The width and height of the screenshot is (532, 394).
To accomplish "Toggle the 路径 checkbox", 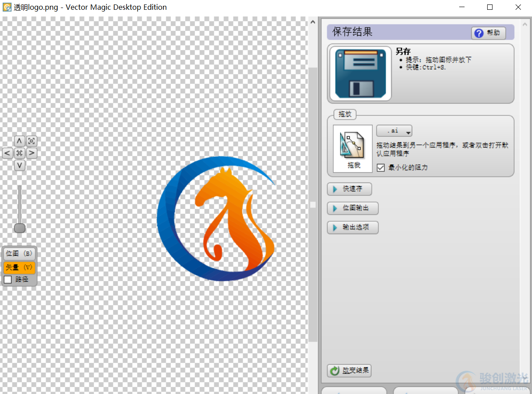I will pyautogui.click(x=8, y=279).
